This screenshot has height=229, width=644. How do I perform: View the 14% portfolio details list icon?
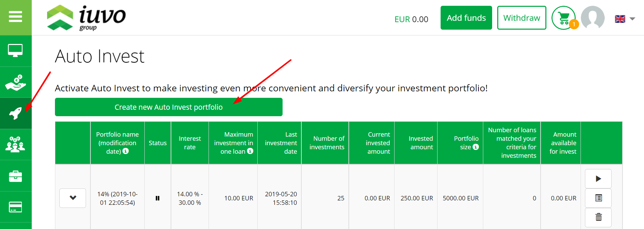tap(598, 198)
